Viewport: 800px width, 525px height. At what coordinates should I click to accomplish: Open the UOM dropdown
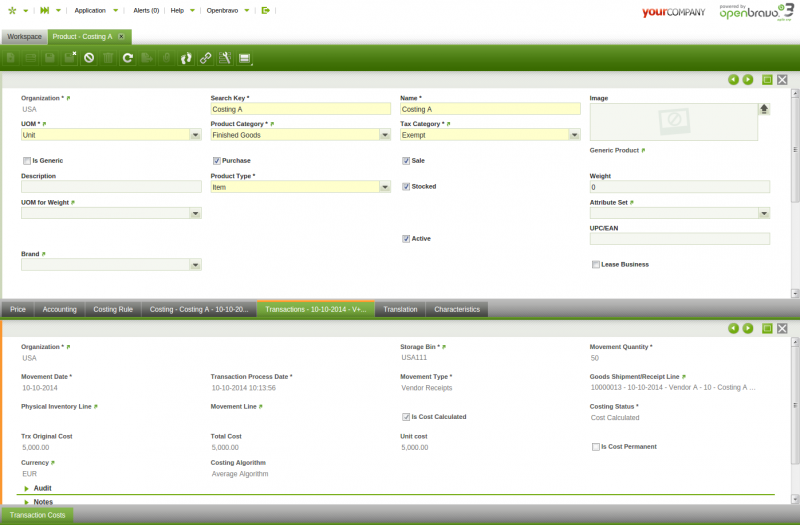coord(195,135)
